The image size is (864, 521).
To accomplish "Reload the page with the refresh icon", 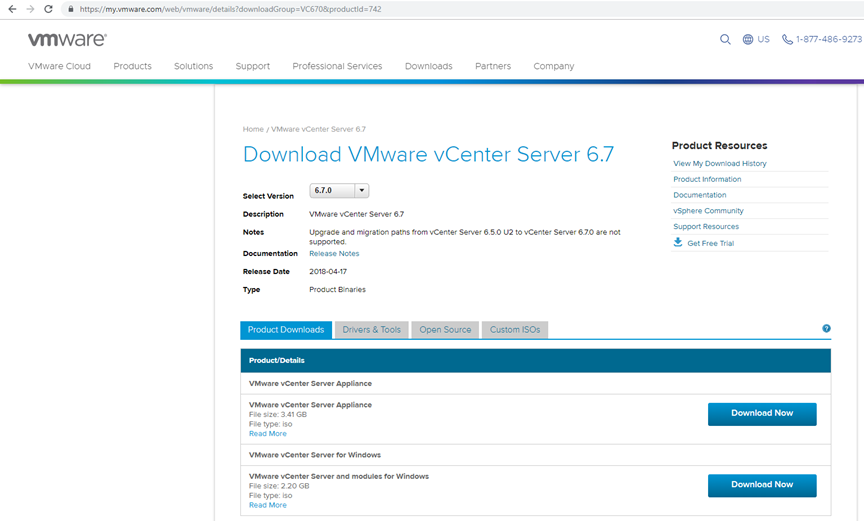I will [x=48, y=9].
